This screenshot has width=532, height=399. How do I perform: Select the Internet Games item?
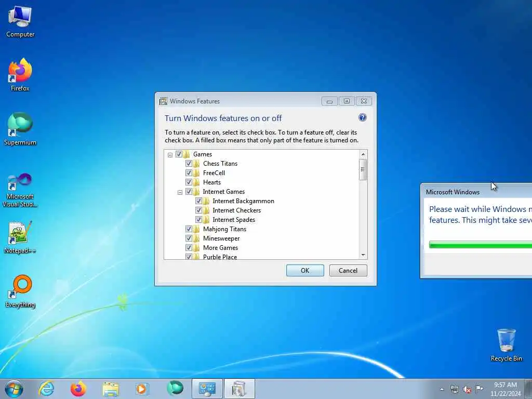point(223,192)
